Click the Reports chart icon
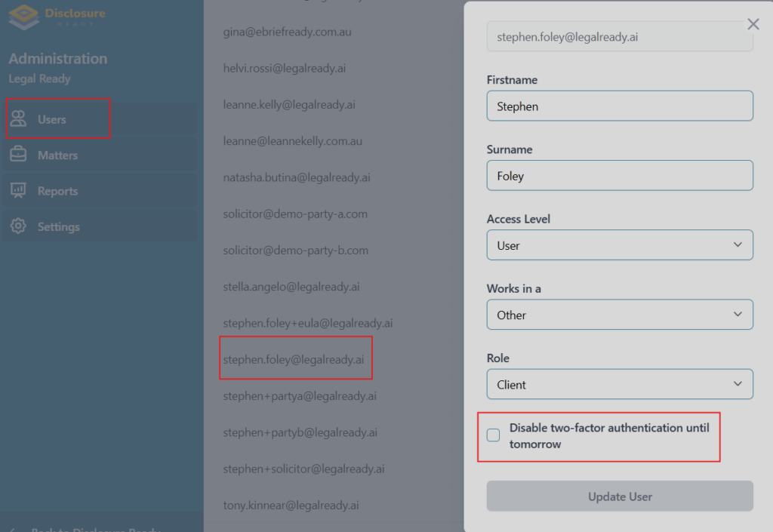Image resolution: width=773 pixels, height=532 pixels. [x=18, y=191]
